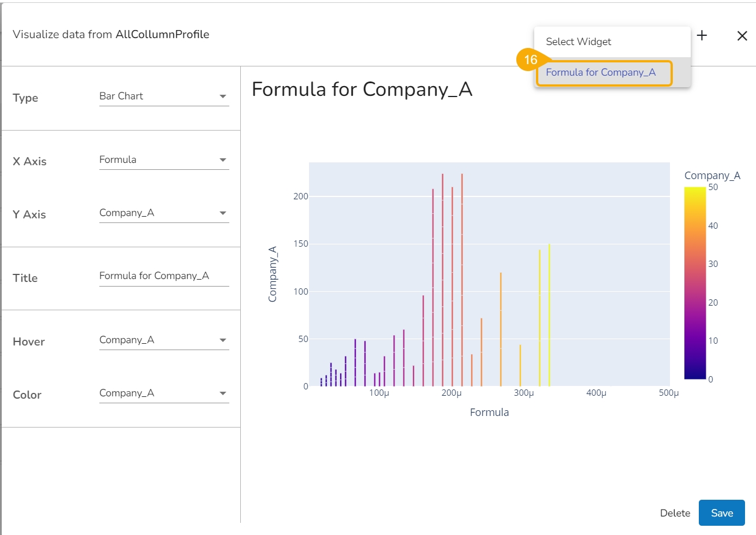Expand the Hover field dropdown
This screenshot has width=756, height=535.
click(164, 340)
